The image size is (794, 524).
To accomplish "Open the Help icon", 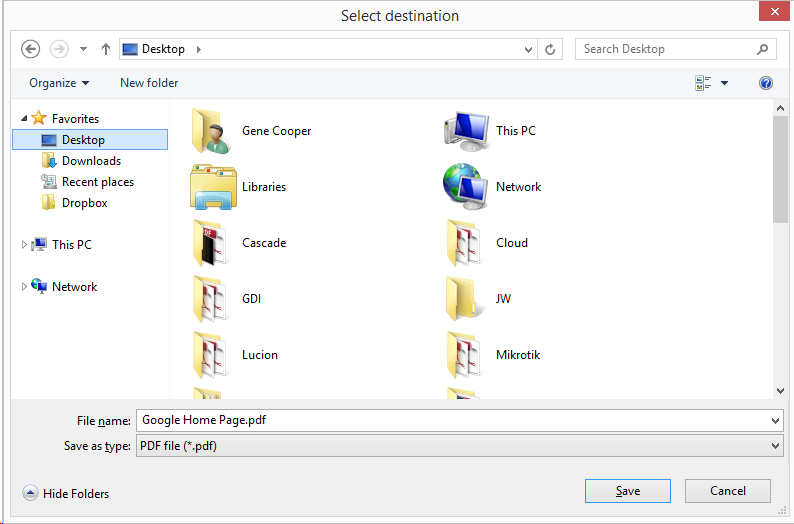I will click(766, 83).
